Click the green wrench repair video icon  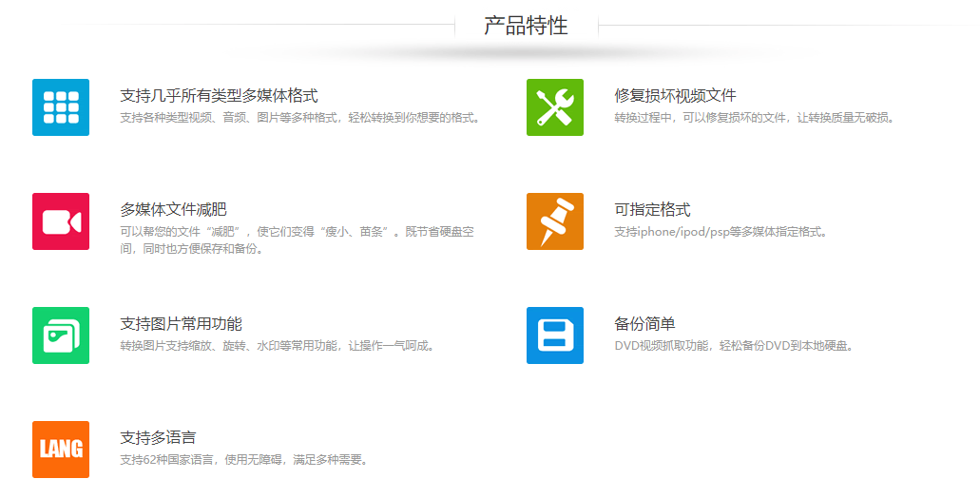click(555, 106)
